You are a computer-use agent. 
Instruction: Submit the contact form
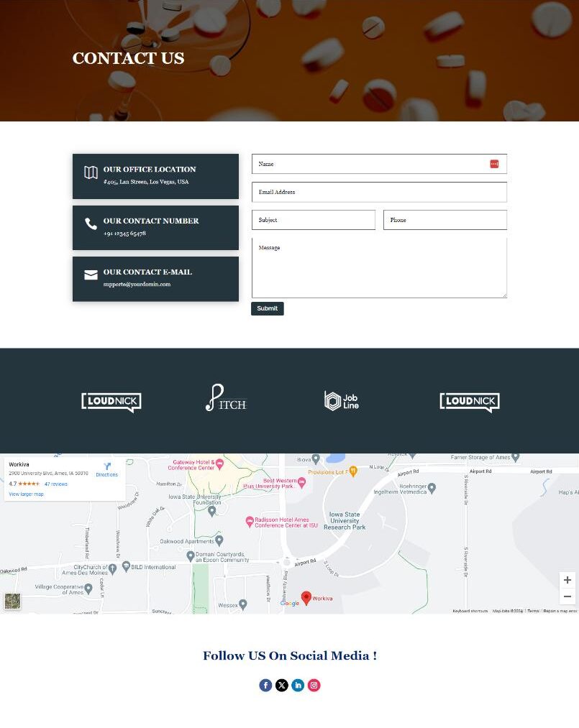point(267,308)
